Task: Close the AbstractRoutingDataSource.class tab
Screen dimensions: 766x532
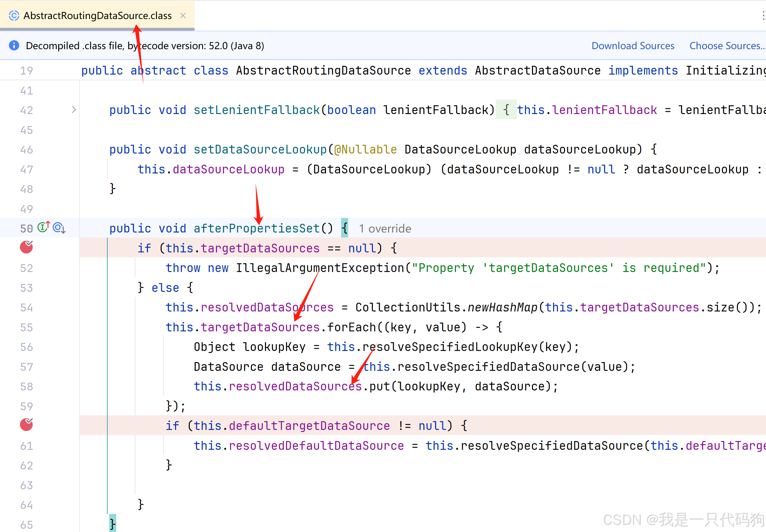Action: [183, 16]
